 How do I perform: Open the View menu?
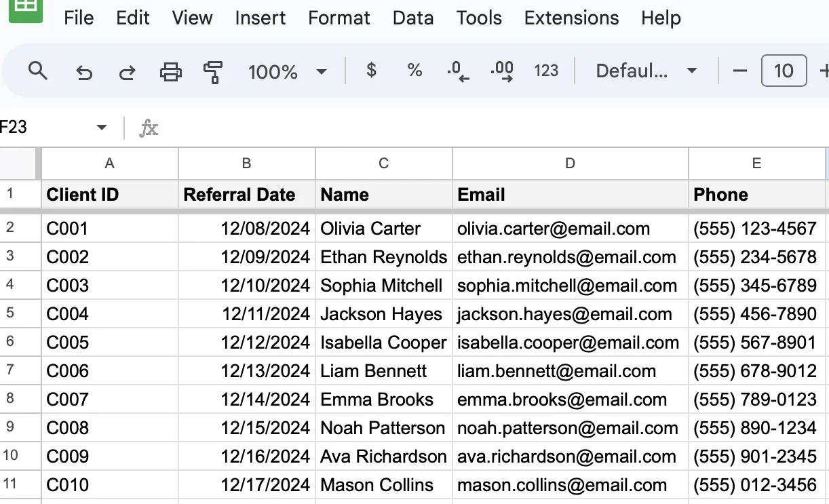[192, 18]
